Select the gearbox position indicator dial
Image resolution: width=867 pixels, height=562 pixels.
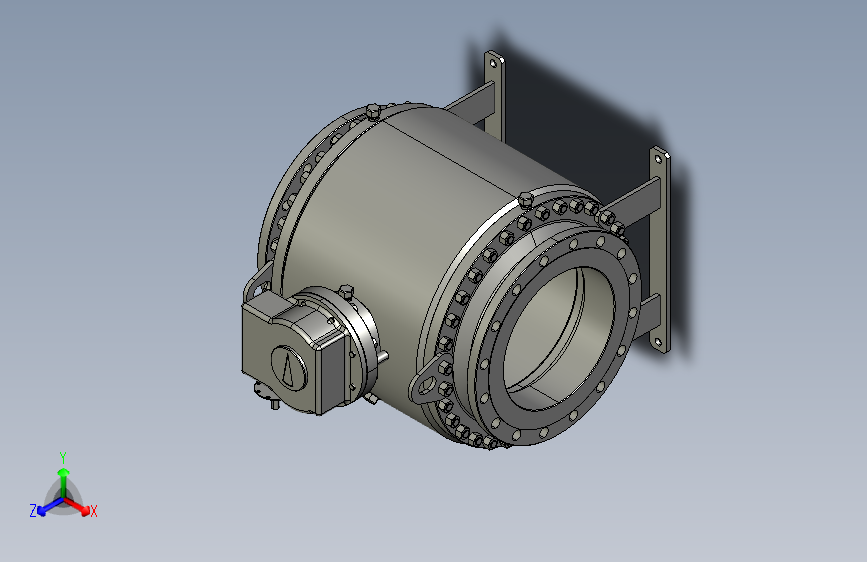pos(289,367)
